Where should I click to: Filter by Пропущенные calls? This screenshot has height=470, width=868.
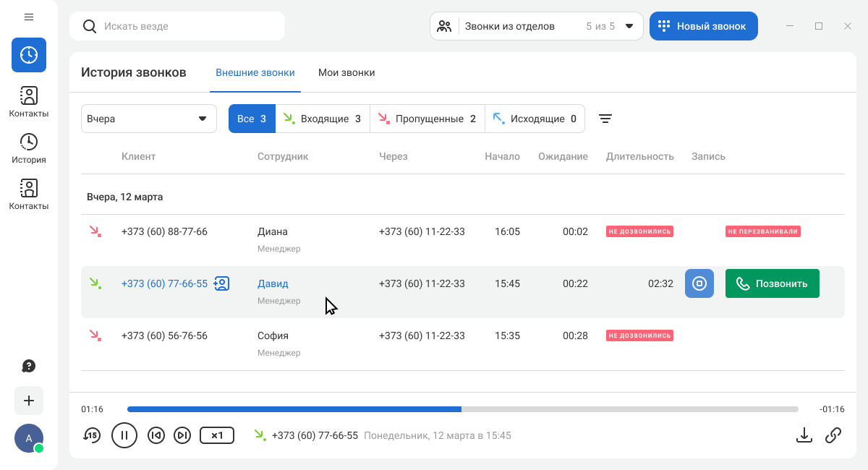(427, 119)
